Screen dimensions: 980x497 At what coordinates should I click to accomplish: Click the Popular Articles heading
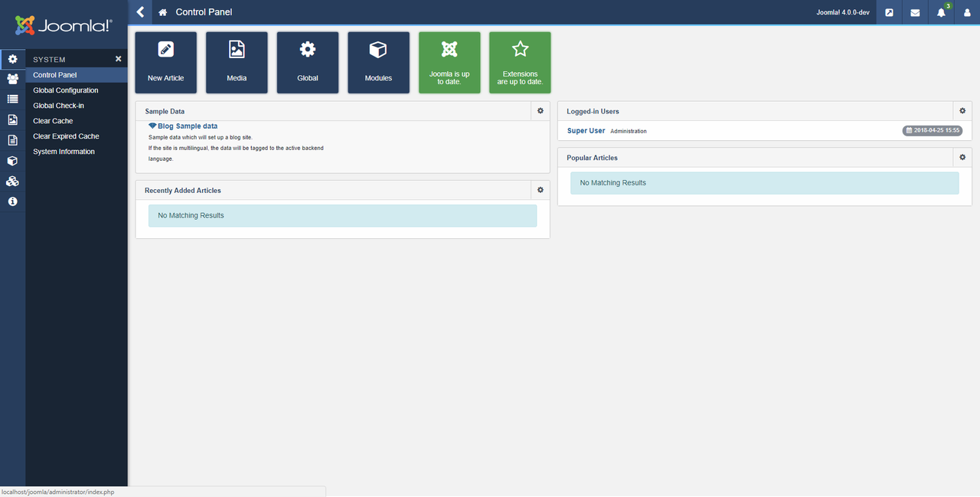(592, 157)
